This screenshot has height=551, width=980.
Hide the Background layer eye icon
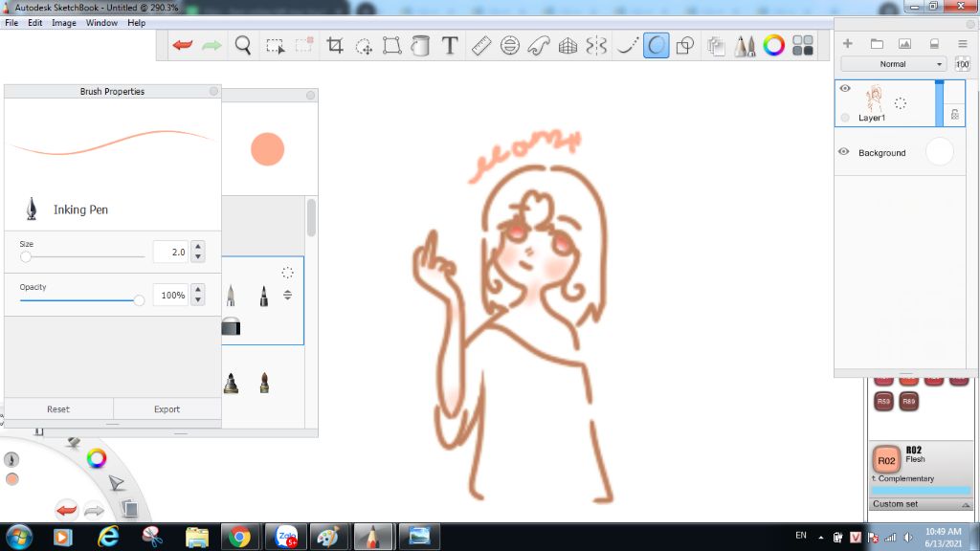pos(844,152)
